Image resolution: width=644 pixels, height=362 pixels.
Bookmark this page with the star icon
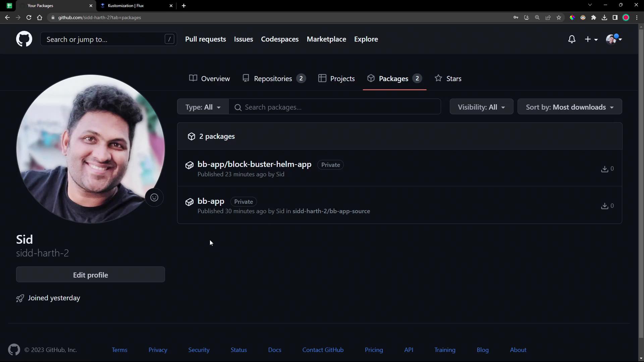point(559,17)
